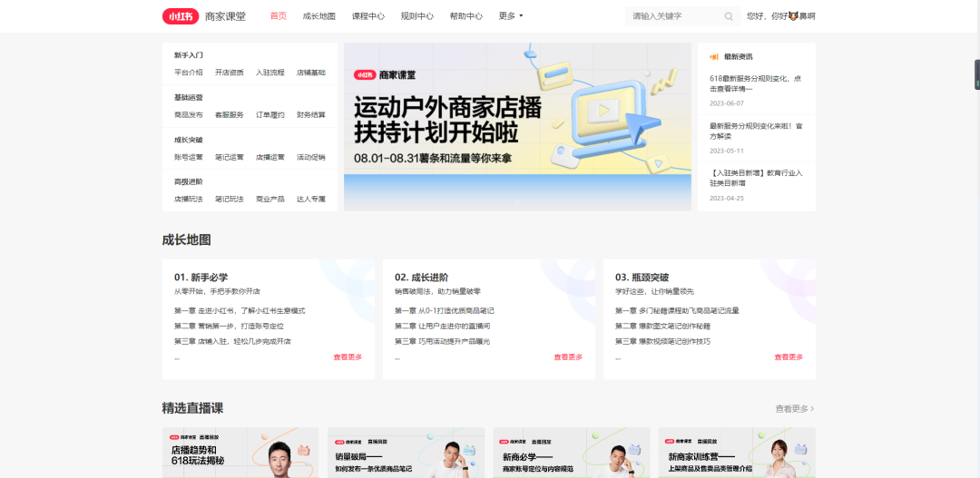Open the 店铺基础 link
Viewport: 980px width, 478px height.
310,73
